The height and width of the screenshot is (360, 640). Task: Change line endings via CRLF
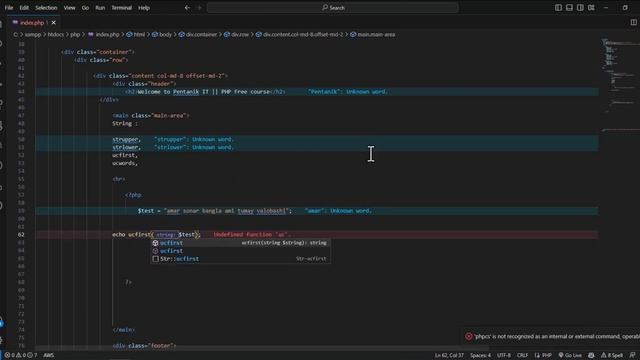tap(522, 356)
